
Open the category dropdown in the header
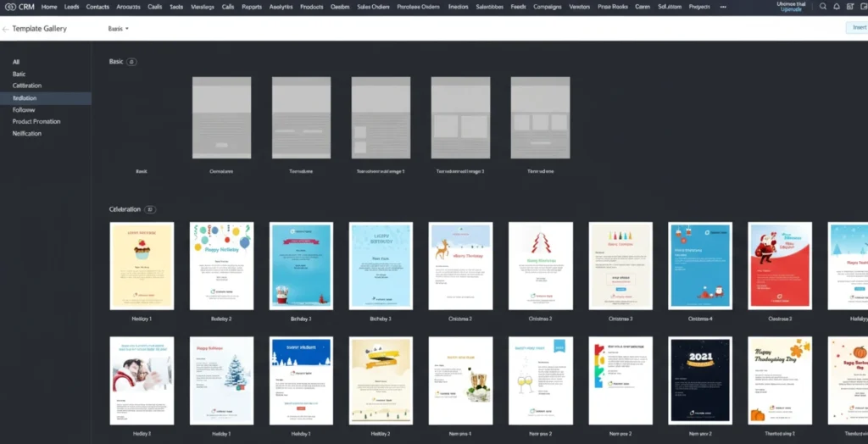(119, 29)
